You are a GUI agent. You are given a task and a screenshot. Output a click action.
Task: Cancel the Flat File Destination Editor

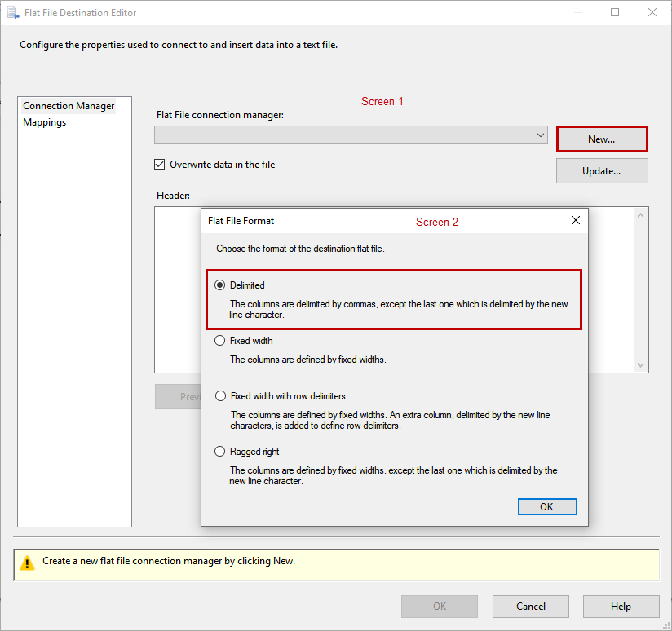click(x=530, y=607)
